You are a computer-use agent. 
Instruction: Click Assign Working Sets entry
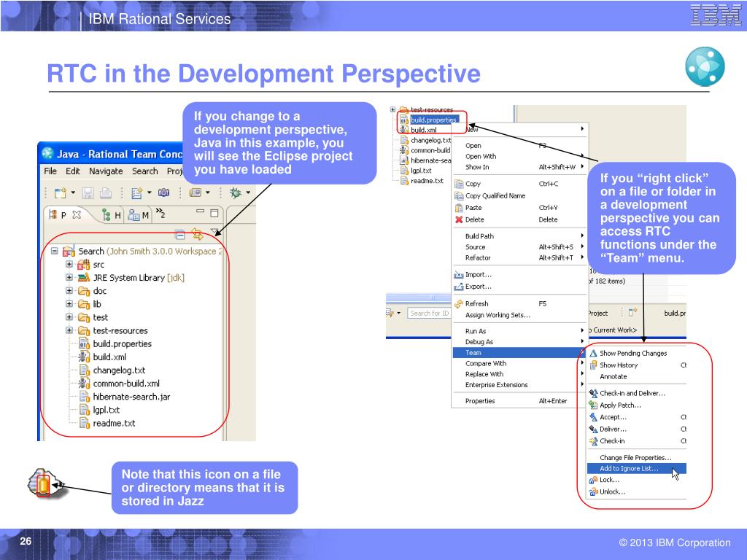(x=498, y=315)
